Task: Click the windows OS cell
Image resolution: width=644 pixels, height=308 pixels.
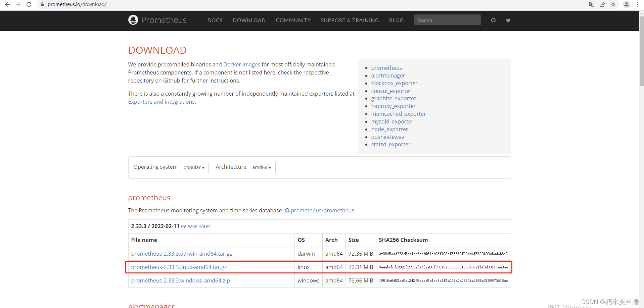Action: 308,280
